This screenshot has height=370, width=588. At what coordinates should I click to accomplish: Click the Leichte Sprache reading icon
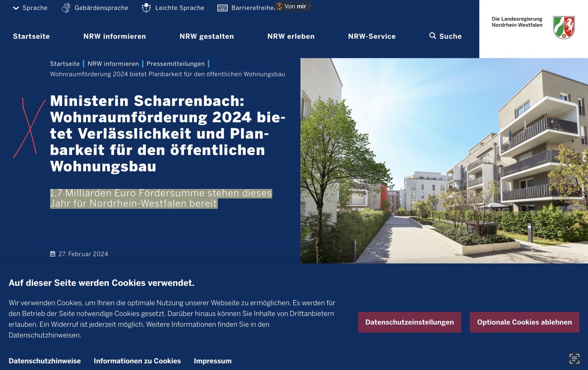point(146,8)
